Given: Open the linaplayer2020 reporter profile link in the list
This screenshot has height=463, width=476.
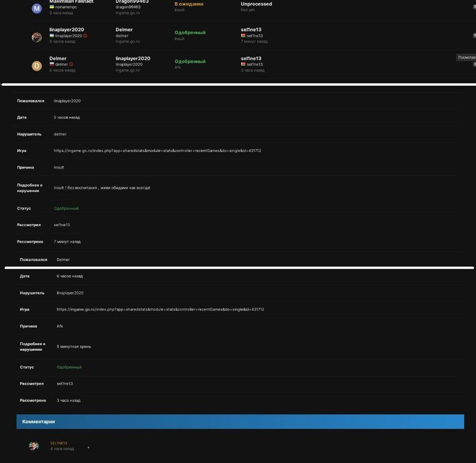Looking at the screenshot, I should point(67,30).
